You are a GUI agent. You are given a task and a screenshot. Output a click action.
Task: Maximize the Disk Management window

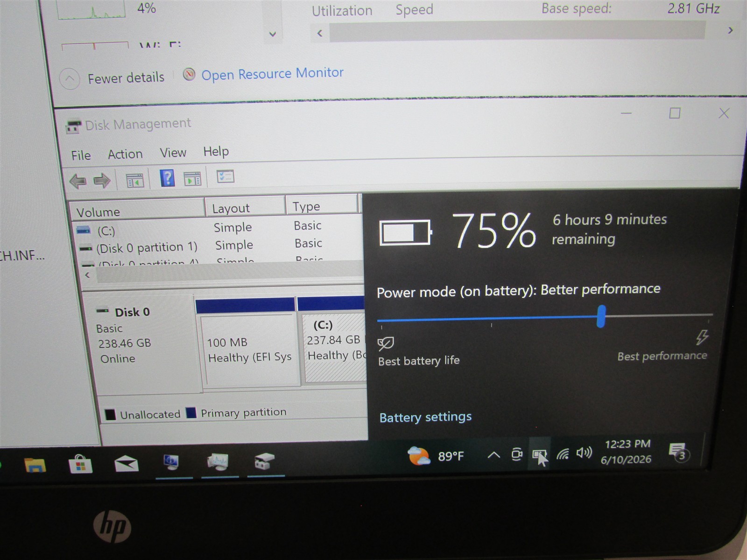point(675,113)
